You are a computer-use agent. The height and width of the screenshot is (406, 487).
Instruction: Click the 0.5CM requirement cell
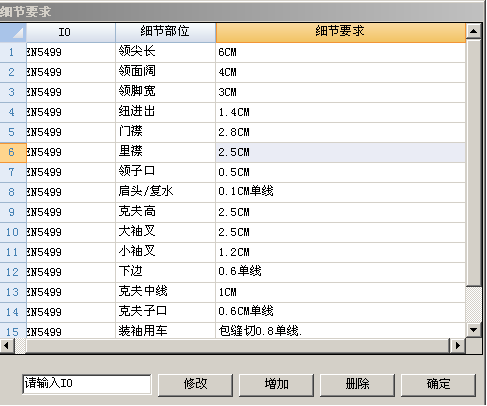point(341,172)
